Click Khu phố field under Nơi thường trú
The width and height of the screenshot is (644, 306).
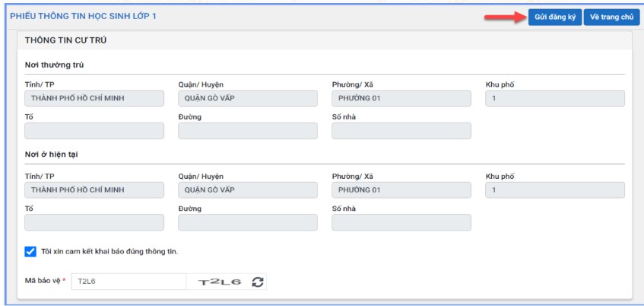555,98
